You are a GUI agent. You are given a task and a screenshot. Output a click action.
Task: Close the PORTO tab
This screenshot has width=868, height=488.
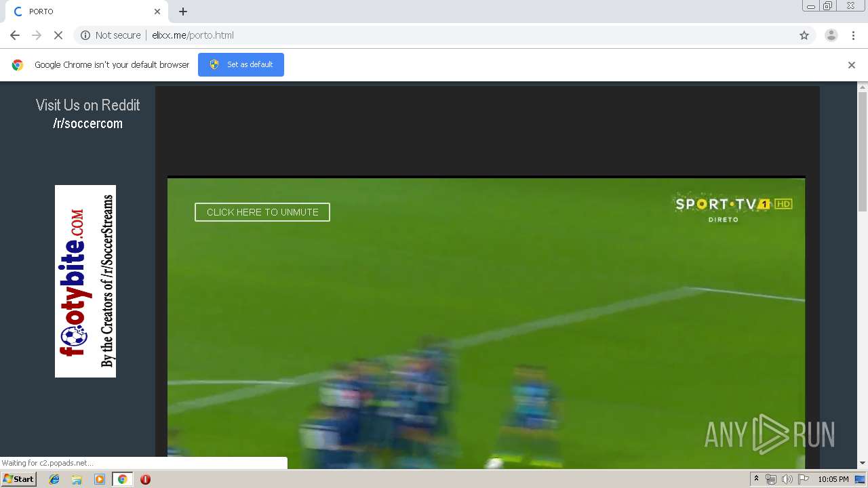click(157, 12)
